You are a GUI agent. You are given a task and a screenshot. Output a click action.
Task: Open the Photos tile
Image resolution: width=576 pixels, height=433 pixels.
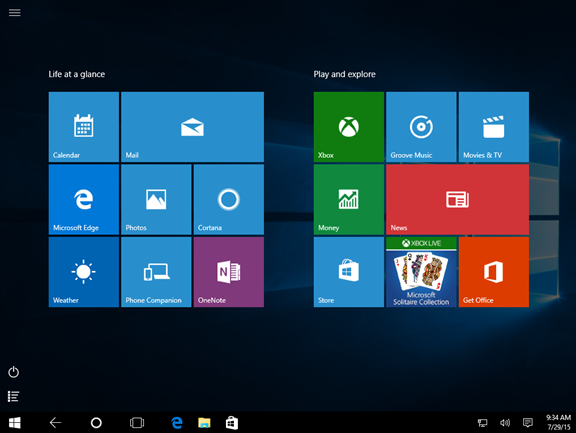[x=156, y=199]
